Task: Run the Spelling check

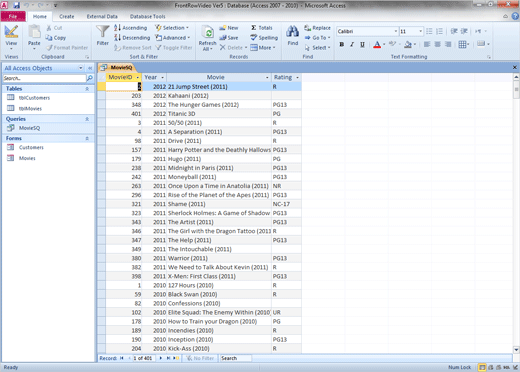Action: (x=264, y=38)
